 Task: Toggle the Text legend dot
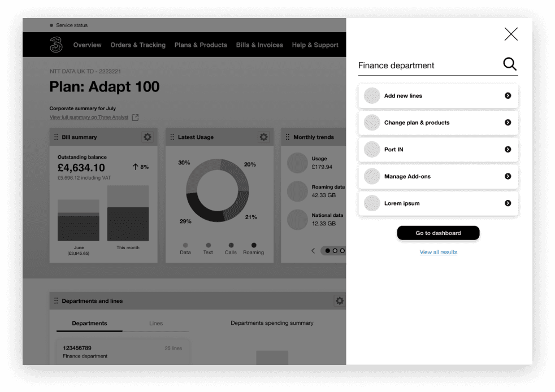[x=209, y=245]
